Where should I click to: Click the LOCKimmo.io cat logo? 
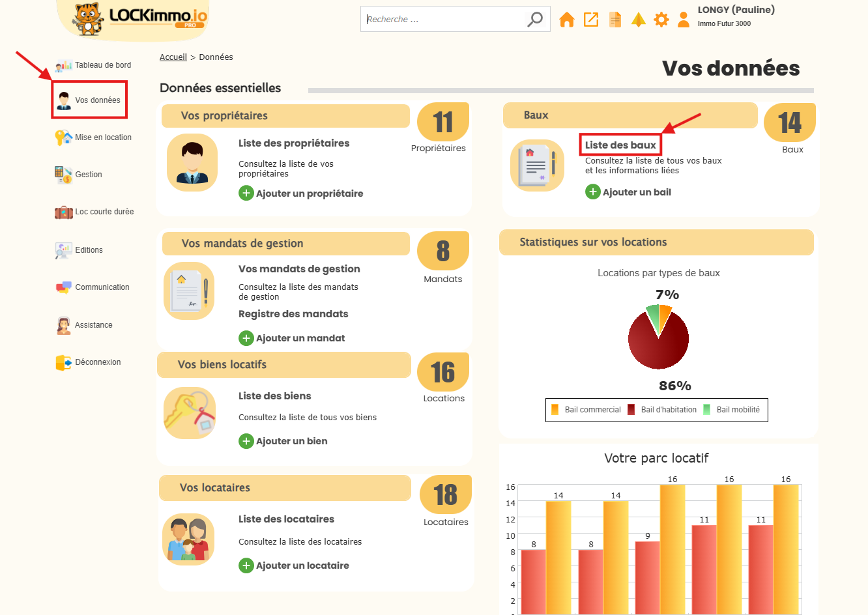click(x=88, y=19)
